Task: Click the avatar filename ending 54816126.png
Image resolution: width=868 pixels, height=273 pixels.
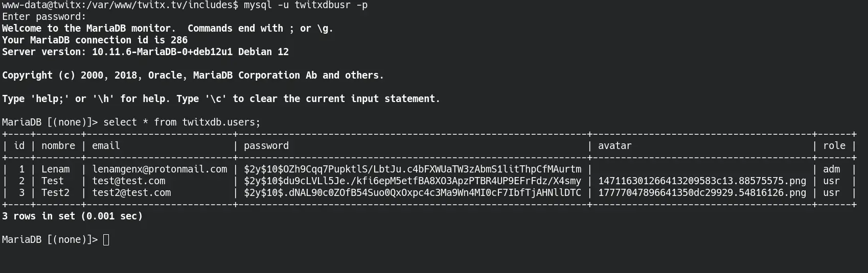Action: [702, 192]
